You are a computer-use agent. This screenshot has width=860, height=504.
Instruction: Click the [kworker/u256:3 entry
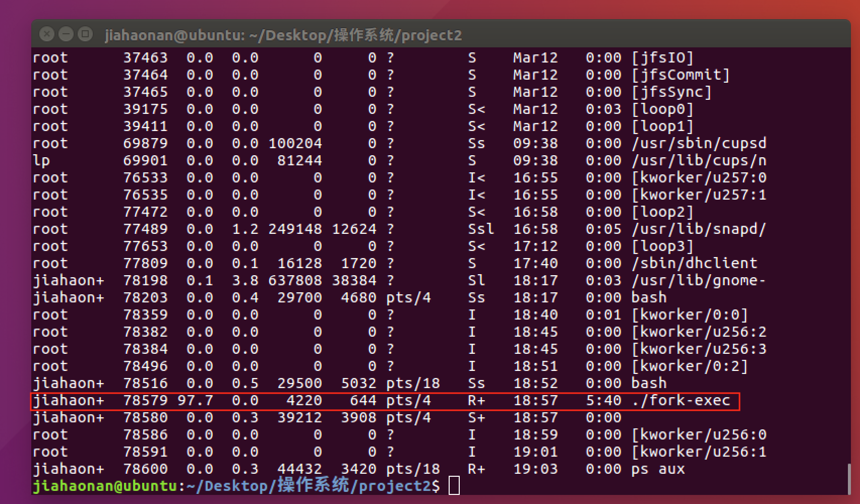[699, 349]
